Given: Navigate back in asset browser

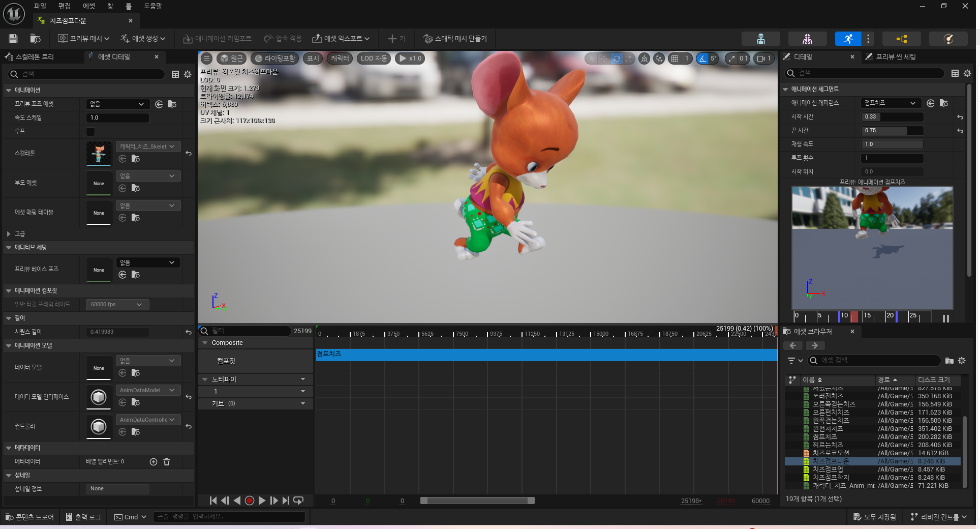Looking at the screenshot, I should pos(793,346).
